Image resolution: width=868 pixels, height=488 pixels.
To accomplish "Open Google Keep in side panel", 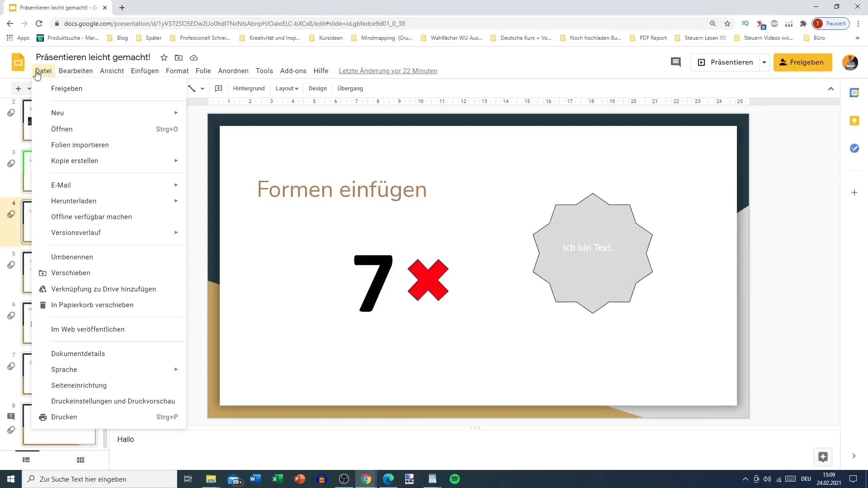I will click(854, 121).
